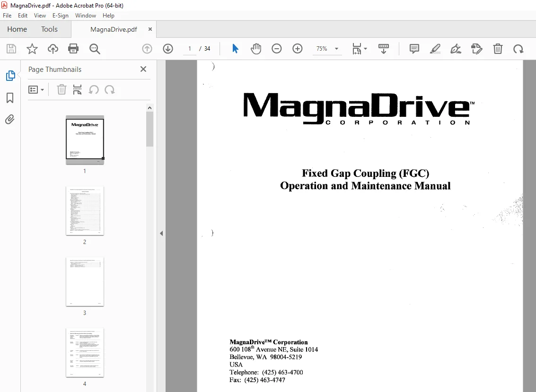
Task: Click the thumbnails panel scrollbar handle
Action: (149, 129)
